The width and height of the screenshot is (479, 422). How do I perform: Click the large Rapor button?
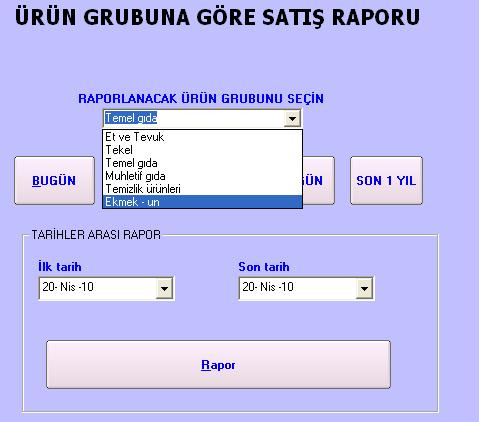pyautogui.click(x=218, y=364)
